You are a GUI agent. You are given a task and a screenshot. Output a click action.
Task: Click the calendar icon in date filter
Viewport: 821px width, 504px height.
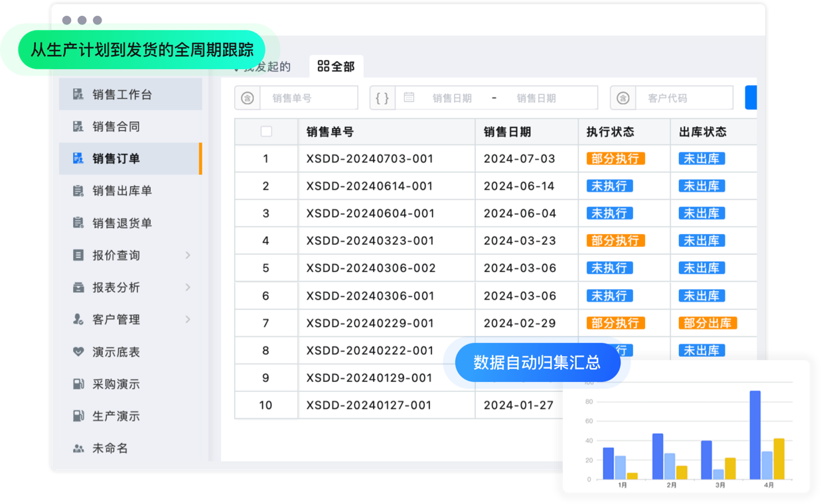[x=409, y=97]
